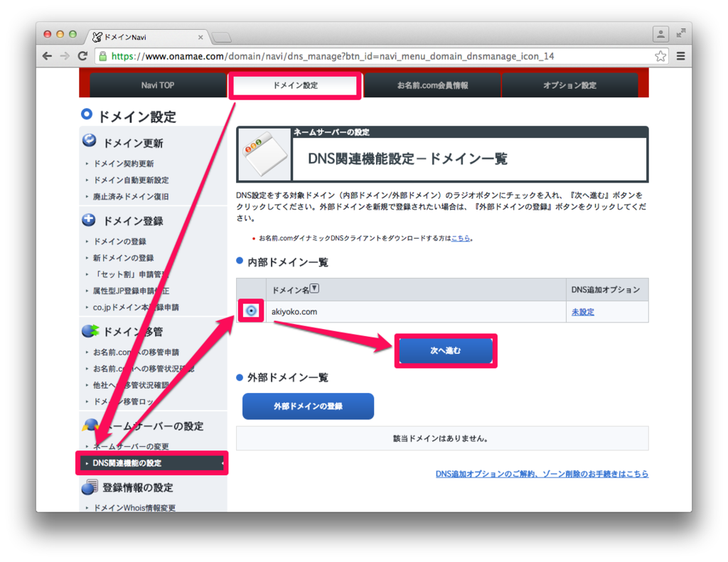Click the ドメイン移管 globe icon
Screen dimensions: 728x562
coord(90,331)
